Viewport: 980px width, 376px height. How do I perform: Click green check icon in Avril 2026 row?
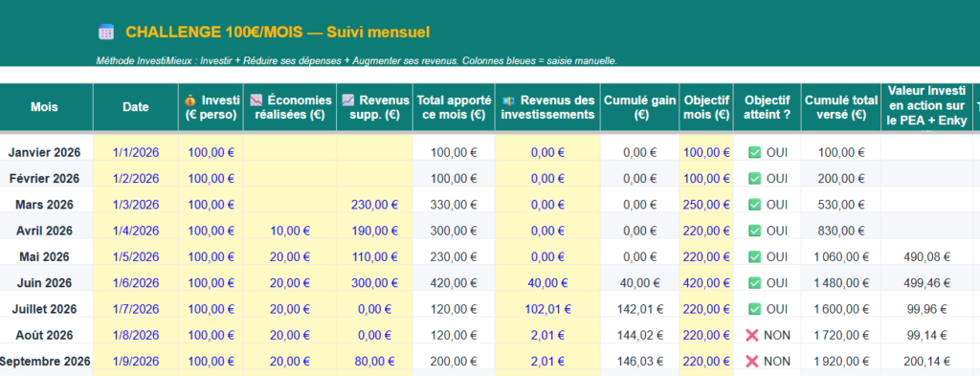(754, 232)
